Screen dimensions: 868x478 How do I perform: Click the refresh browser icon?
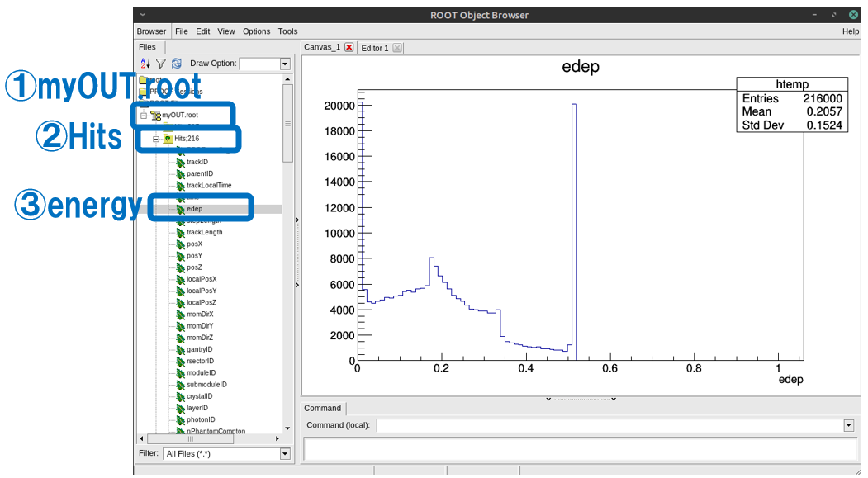(177, 64)
